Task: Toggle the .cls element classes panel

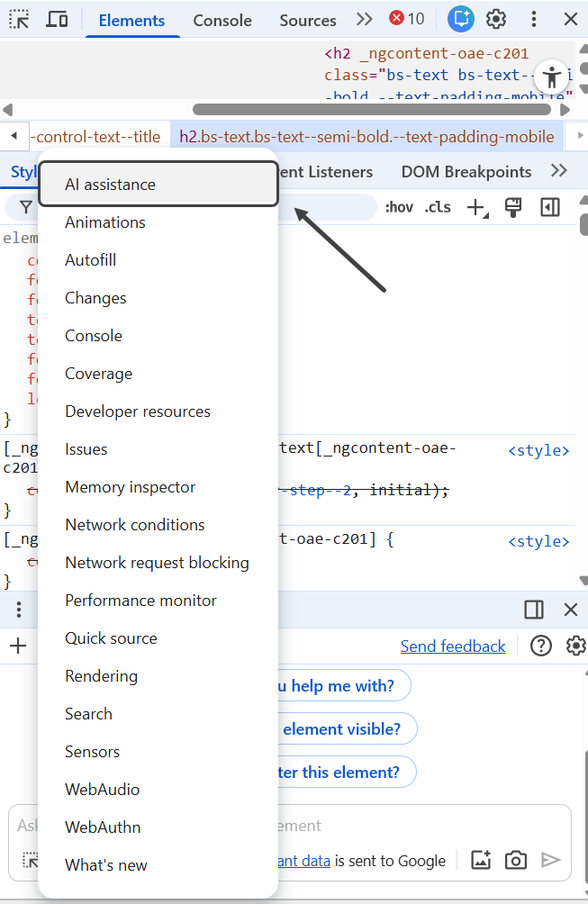Action: (x=438, y=208)
